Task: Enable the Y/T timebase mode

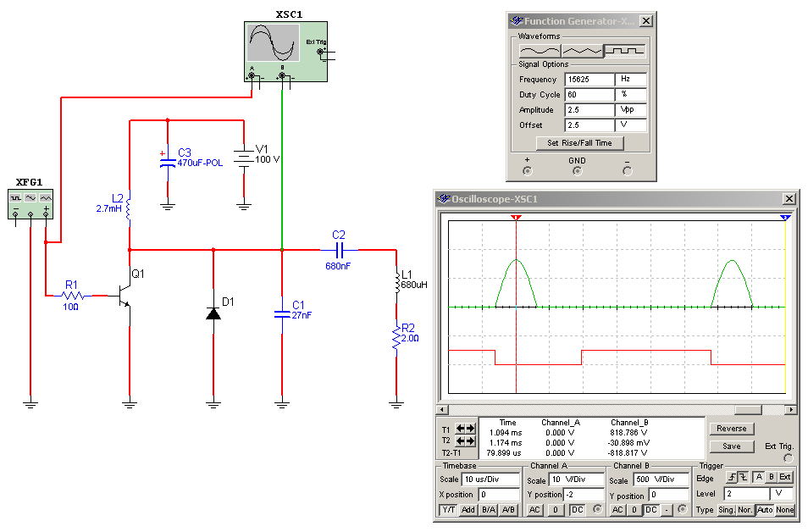Action: tap(448, 510)
